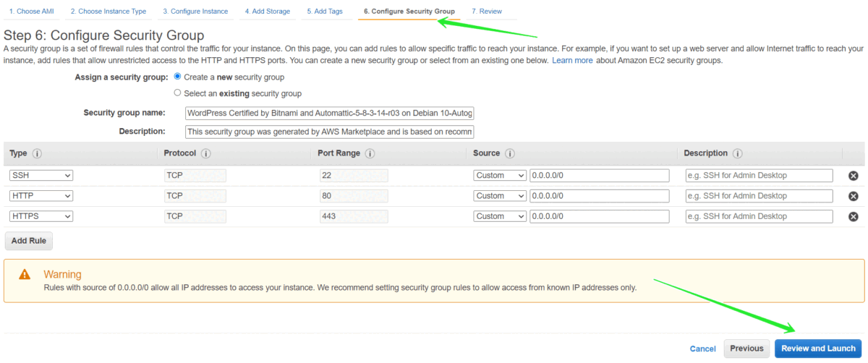Delete the HTTP rule using X icon
868x363 pixels.
click(x=853, y=196)
